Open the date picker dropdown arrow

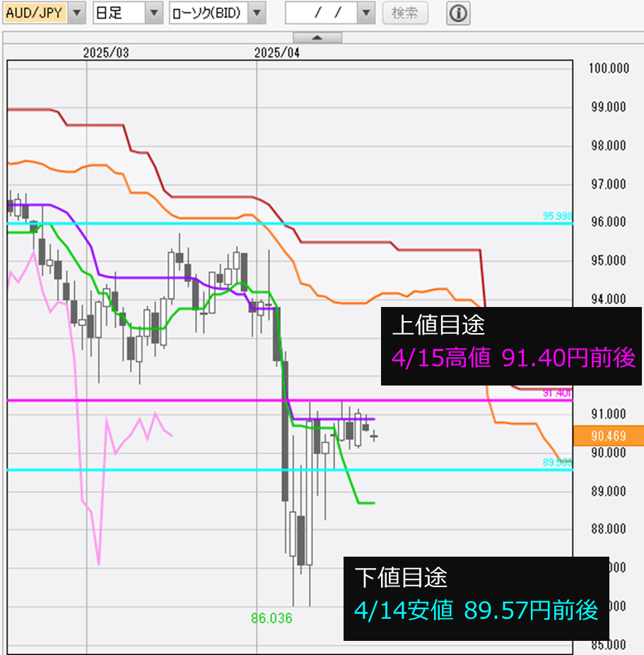[365, 13]
